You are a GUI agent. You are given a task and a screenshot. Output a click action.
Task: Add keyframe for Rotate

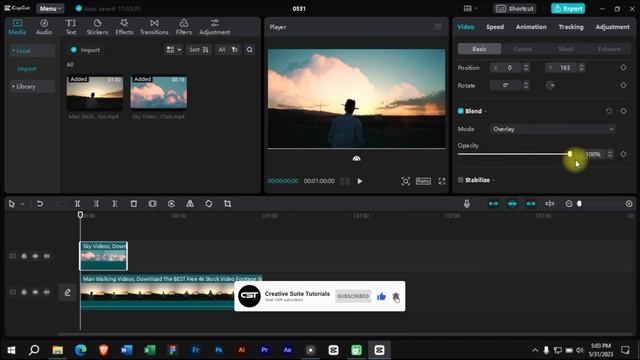(623, 85)
